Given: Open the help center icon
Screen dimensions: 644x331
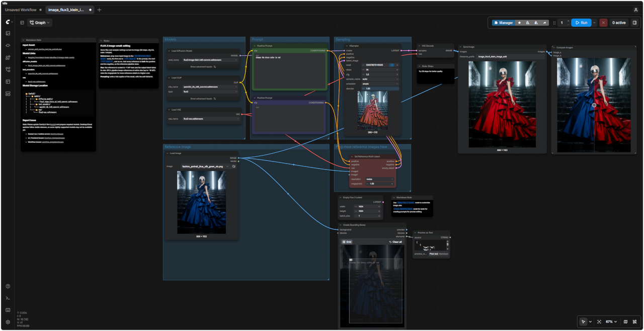Looking at the screenshot, I should pos(8,286).
